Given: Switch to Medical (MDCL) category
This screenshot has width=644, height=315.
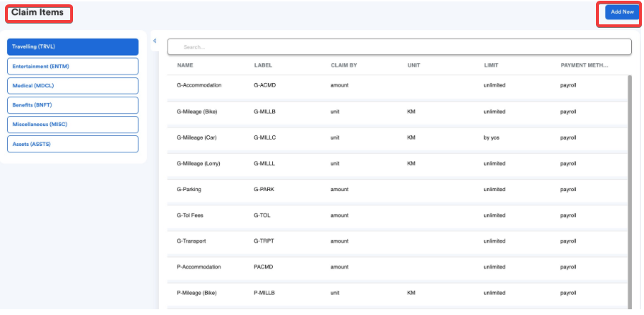Looking at the screenshot, I should click(72, 86).
